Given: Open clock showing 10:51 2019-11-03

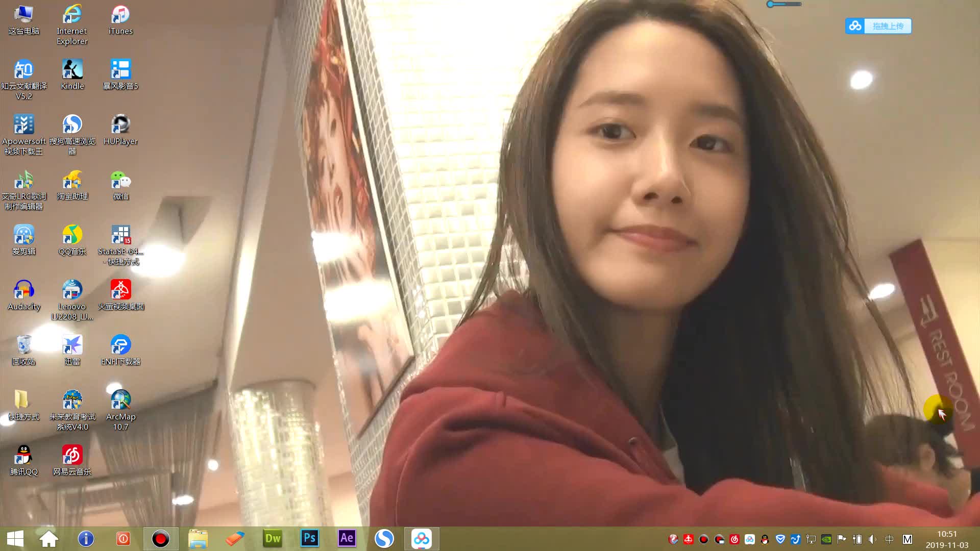Looking at the screenshot, I should point(947,539).
